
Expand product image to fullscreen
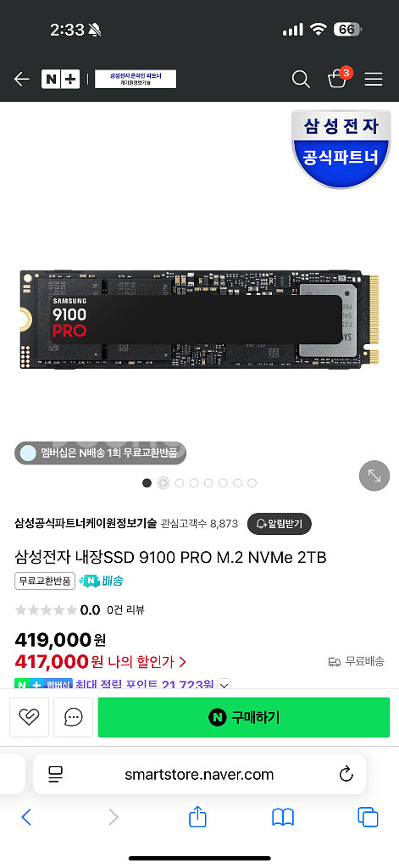pos(374,476)
